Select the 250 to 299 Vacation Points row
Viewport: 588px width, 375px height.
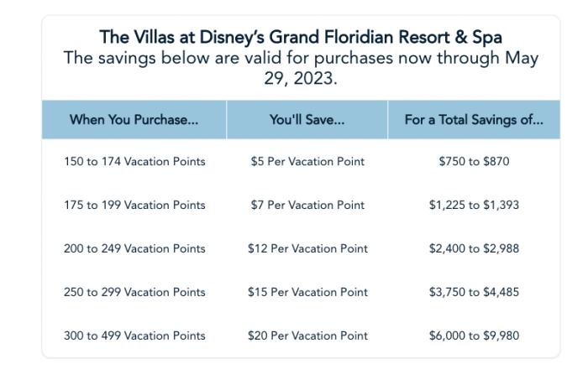[134, 293]
